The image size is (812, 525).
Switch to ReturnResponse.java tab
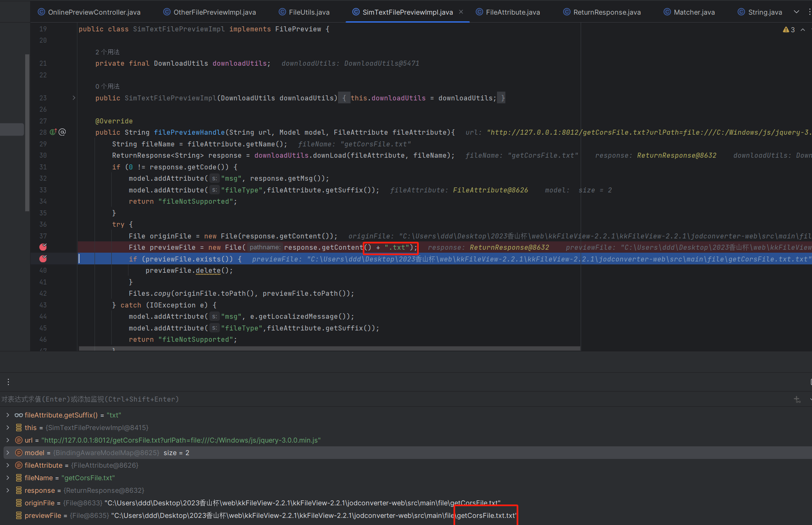pos(602,12)
